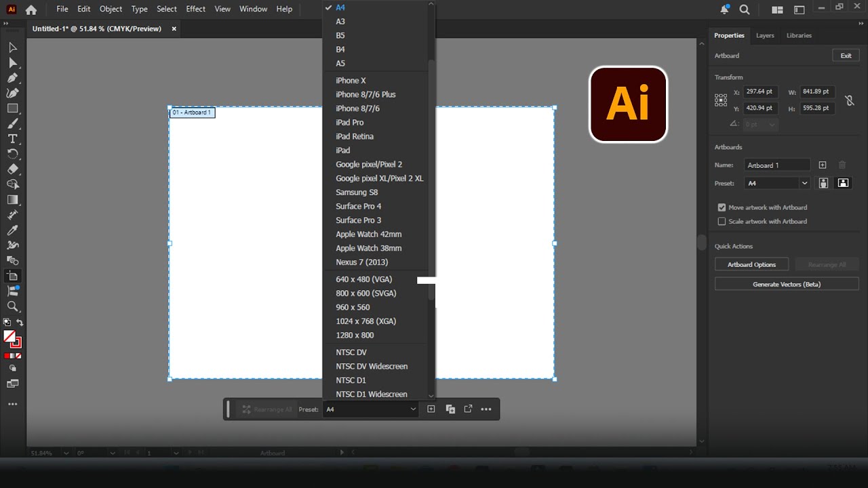
Task: Select the Direct Selection tool
Action: pos(12,62)
